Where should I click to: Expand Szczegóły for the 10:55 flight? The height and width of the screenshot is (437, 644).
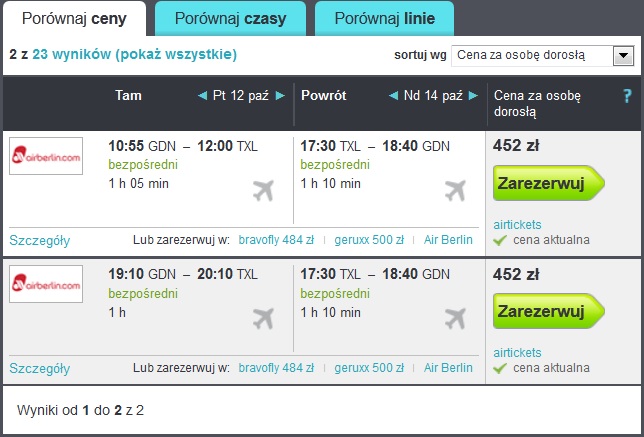tap(39, 240)
